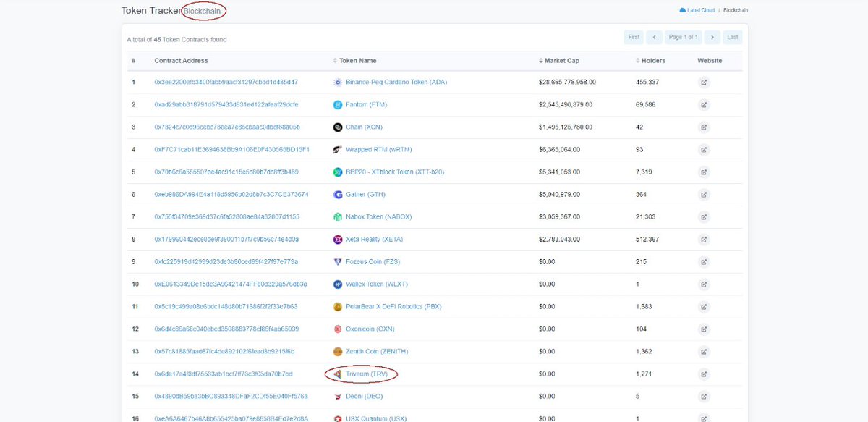Select market cap value $28,665,778,958.00
The height and width of the screenshot is (422, 868).
tap(567, 83)
